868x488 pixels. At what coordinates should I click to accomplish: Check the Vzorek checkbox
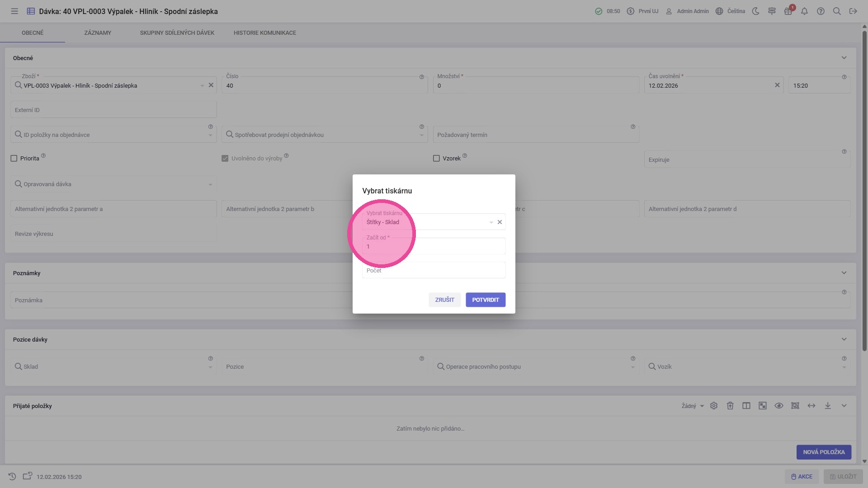coord(436,159)
